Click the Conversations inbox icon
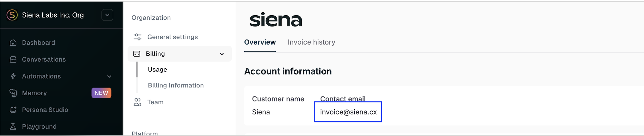This screenshot has height=136, width=644. [x=13, y=59]
